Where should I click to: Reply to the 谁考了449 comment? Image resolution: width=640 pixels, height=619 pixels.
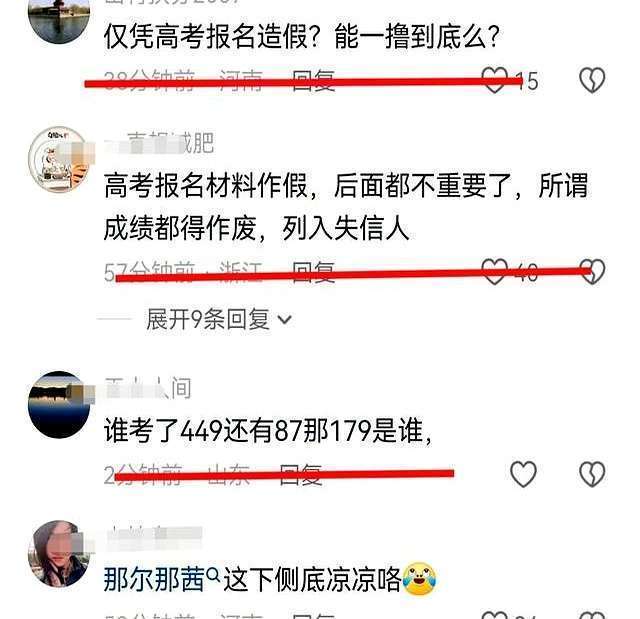(301, 475)
